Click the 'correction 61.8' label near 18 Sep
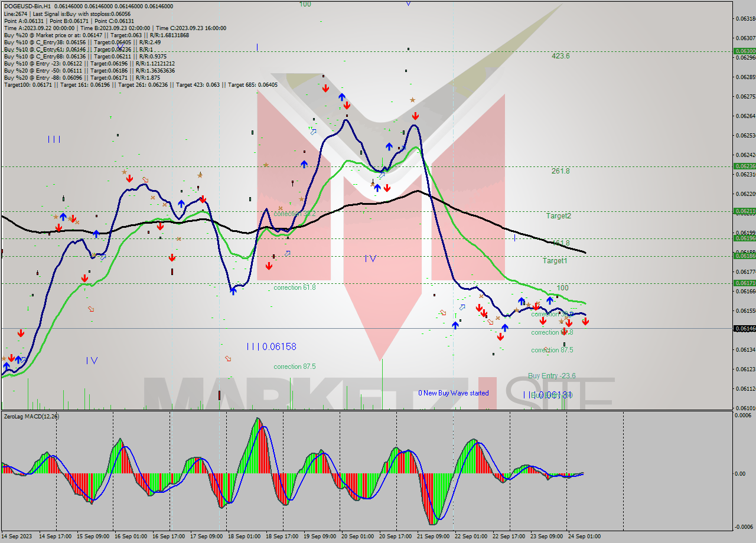The image size is (756, 543). tap(295, 287)
